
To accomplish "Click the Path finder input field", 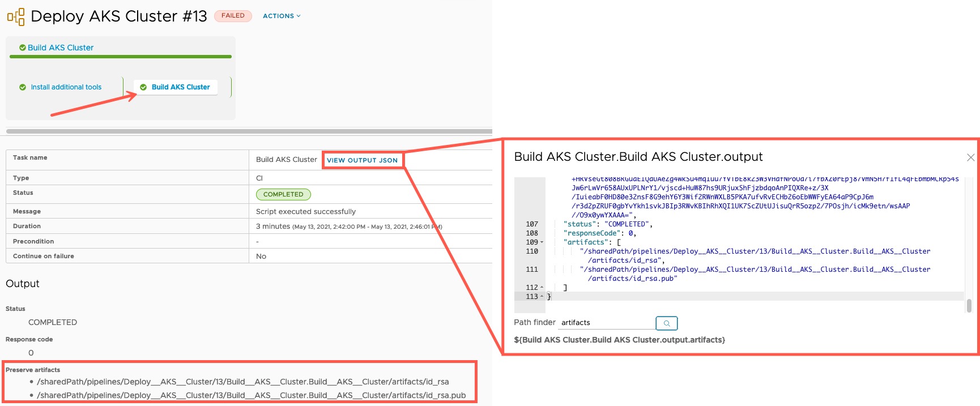I will 607,323.
